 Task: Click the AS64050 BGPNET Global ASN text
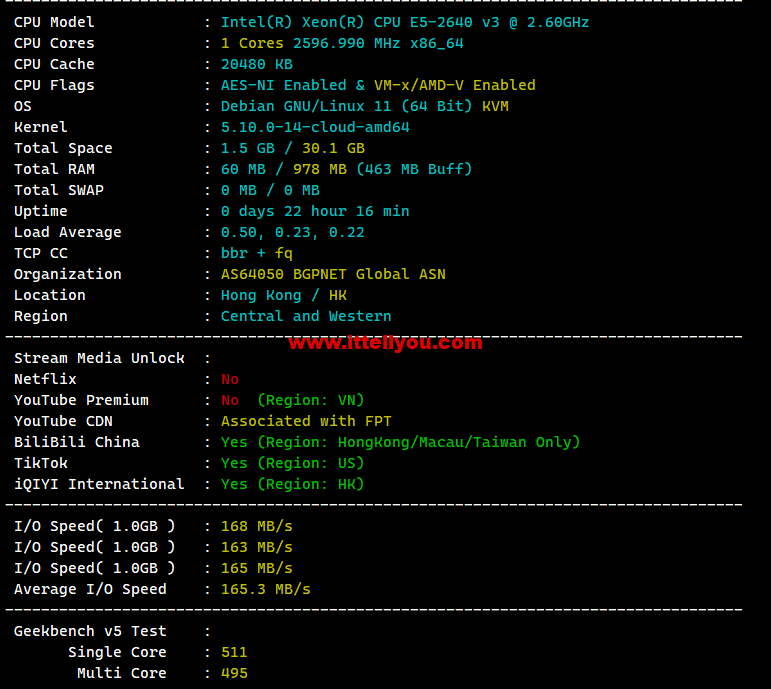pyautogui.click(x=333, y=274)
